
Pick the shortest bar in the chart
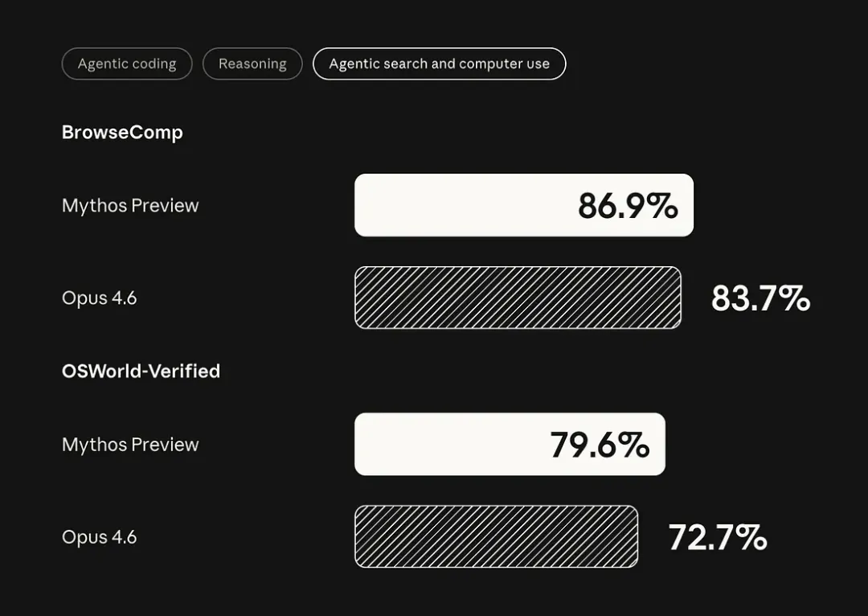[x=496, y=536]
